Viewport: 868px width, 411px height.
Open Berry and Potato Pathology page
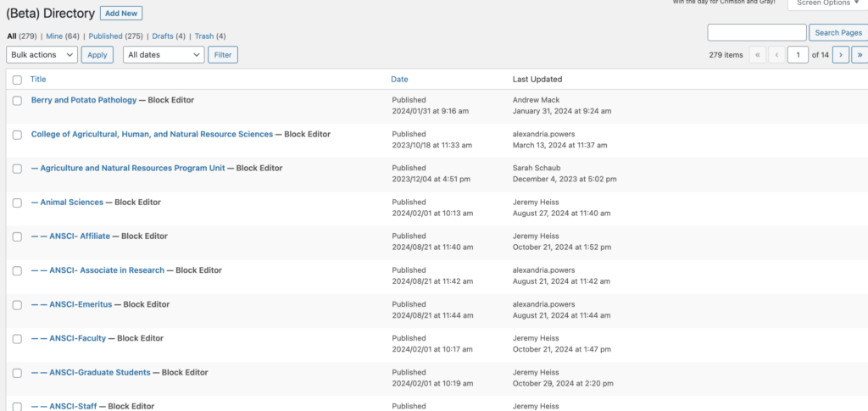pyautogui.click(x=84, y=100)
